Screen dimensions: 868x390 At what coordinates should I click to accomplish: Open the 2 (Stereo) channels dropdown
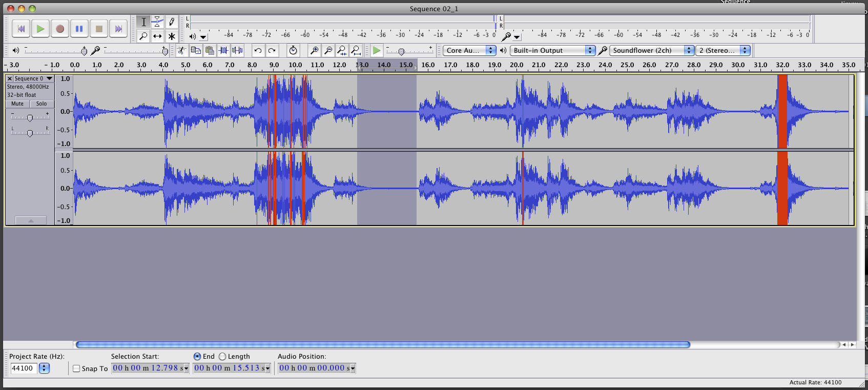tap(723, 50)
